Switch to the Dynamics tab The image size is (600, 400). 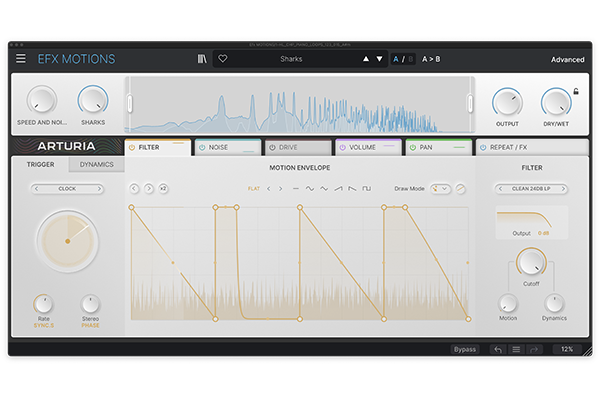tap(97, 164)
